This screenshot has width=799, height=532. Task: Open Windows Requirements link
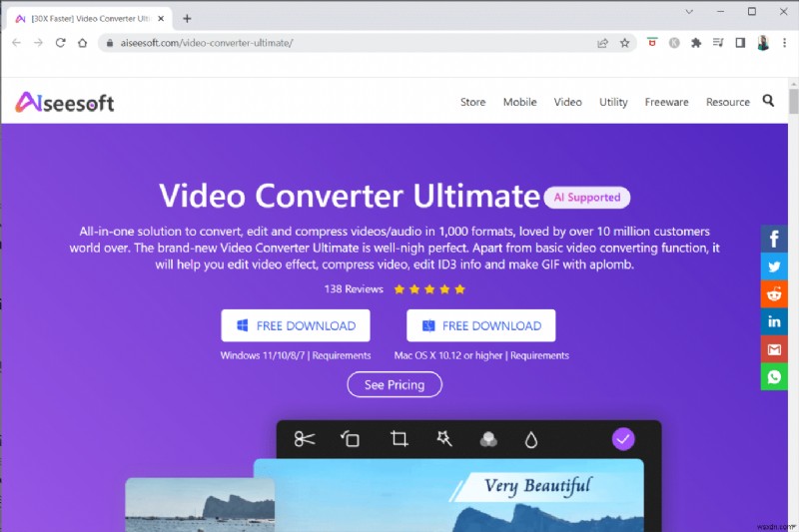coord(342,355)
